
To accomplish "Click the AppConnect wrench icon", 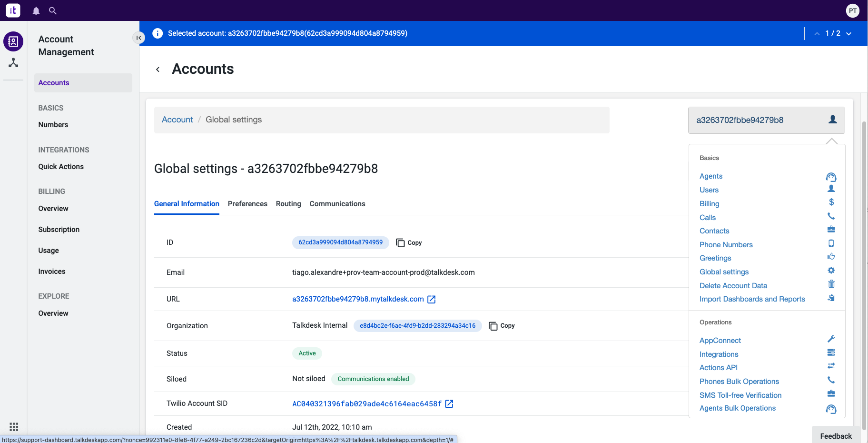I will (831, 339).
